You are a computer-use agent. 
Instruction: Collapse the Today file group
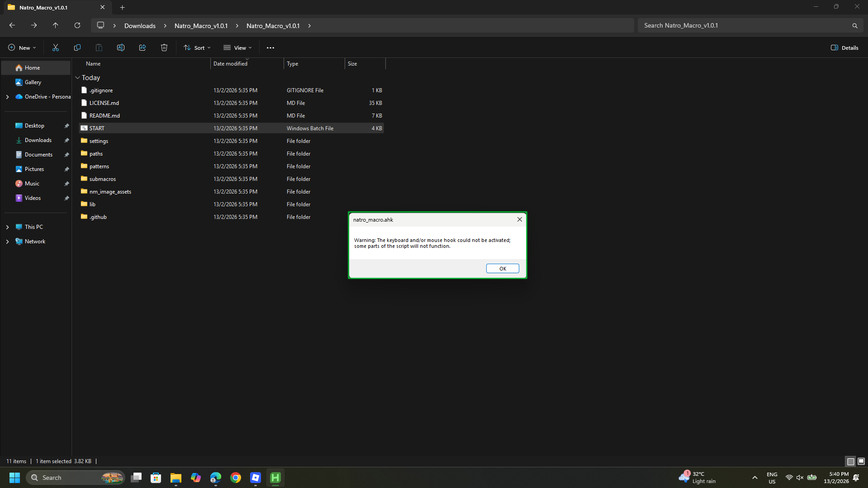[x=77, y=77]
